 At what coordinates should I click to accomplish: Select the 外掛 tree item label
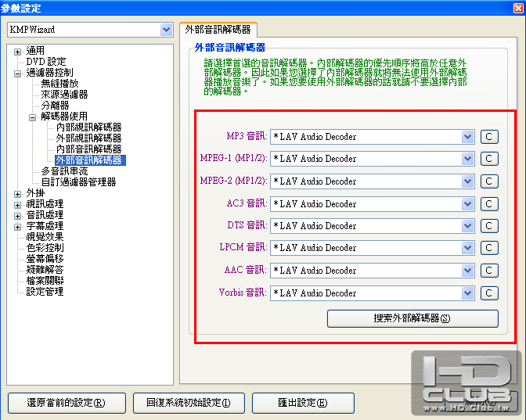point(35,193)
